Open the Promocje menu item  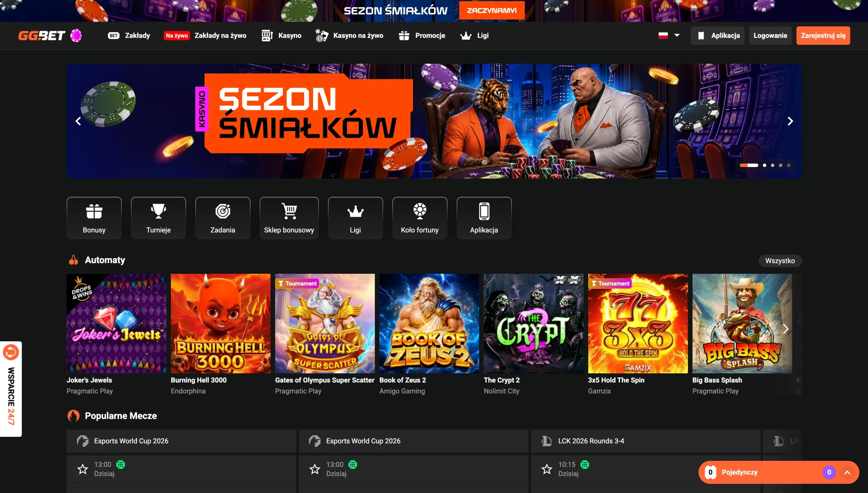pos(422,36)
